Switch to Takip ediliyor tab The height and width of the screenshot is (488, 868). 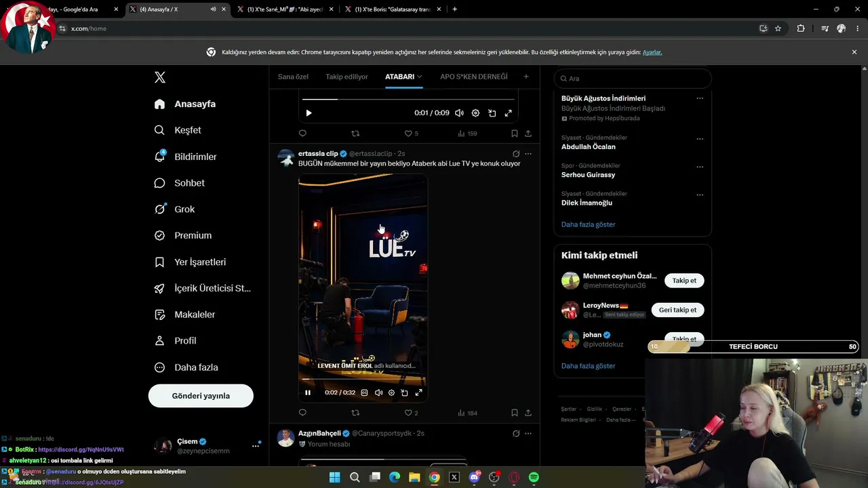347,77
